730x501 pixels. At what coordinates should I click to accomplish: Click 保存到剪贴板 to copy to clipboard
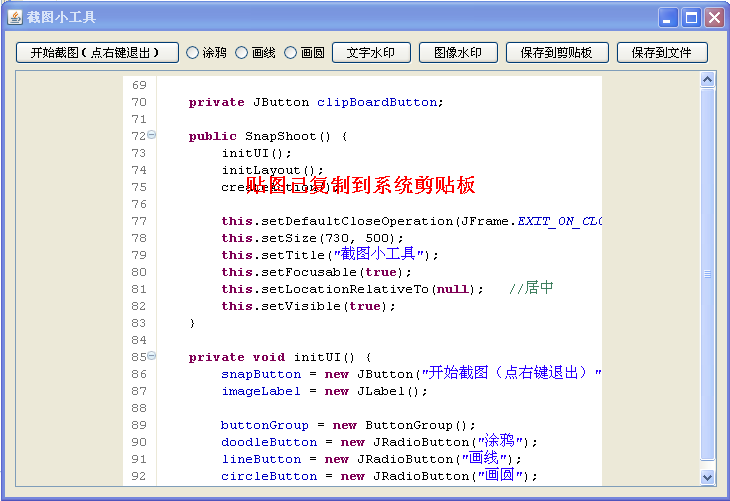(557, 53)
